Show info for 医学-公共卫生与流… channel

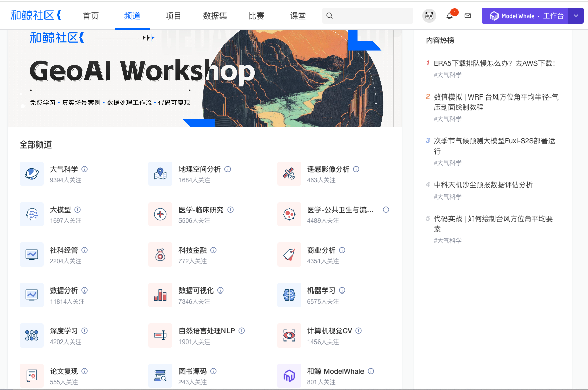coord(386,210)
